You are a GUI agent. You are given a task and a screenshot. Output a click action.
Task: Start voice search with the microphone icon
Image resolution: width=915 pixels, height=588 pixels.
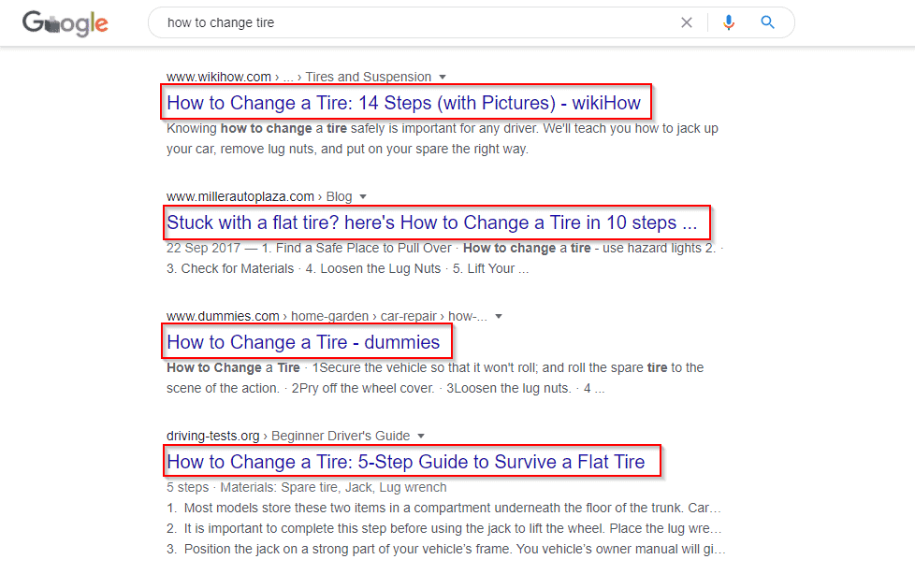pos(729,22)
